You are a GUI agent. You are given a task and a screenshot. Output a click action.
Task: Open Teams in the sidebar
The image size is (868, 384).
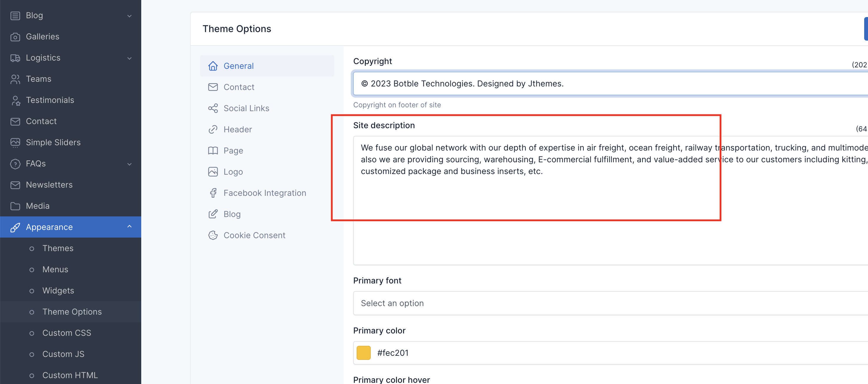coord(70,79)
